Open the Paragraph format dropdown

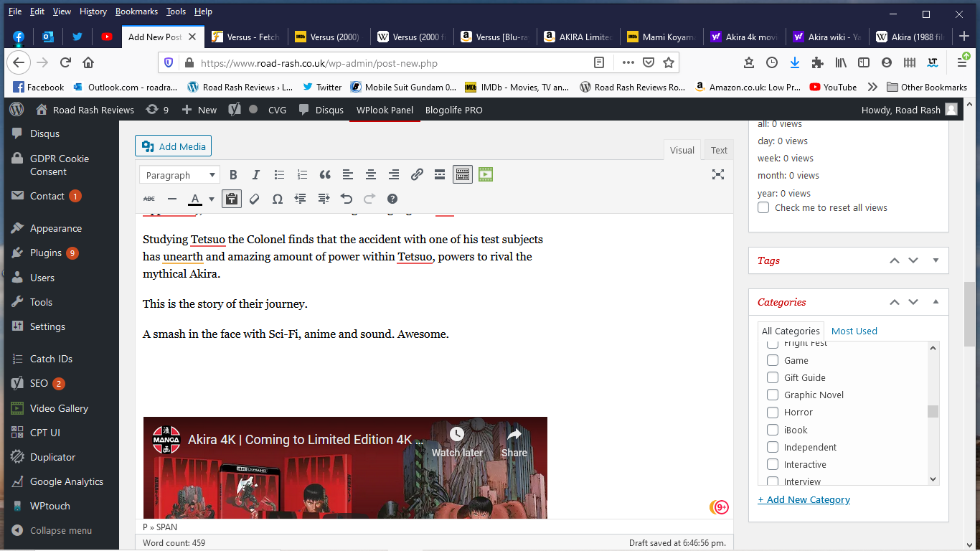click(x=180, y=175)
